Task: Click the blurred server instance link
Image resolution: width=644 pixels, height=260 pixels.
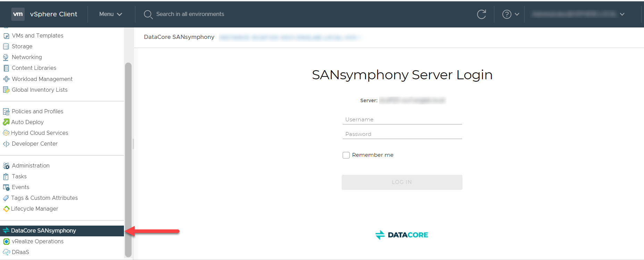Action: pos(290,38)
